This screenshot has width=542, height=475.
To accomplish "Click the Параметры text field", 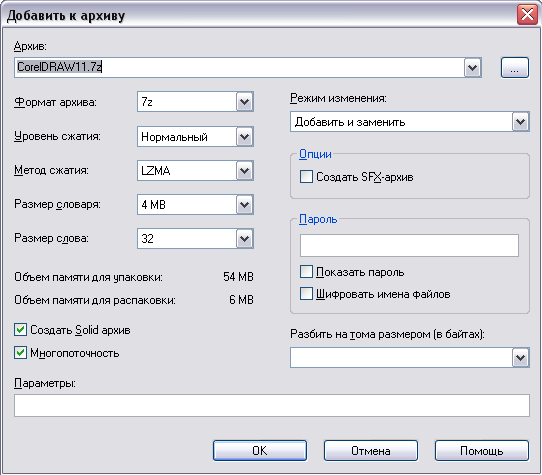I will 272,406.
